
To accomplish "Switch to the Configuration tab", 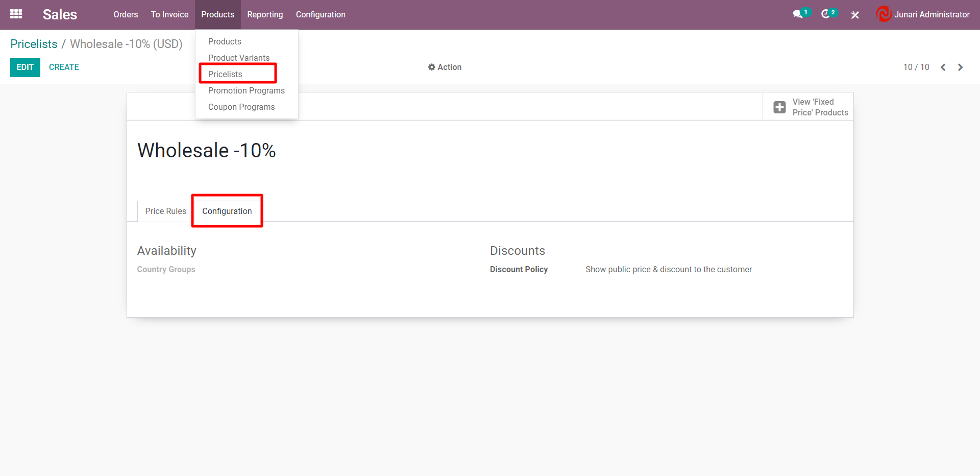I will pos(227,211).
